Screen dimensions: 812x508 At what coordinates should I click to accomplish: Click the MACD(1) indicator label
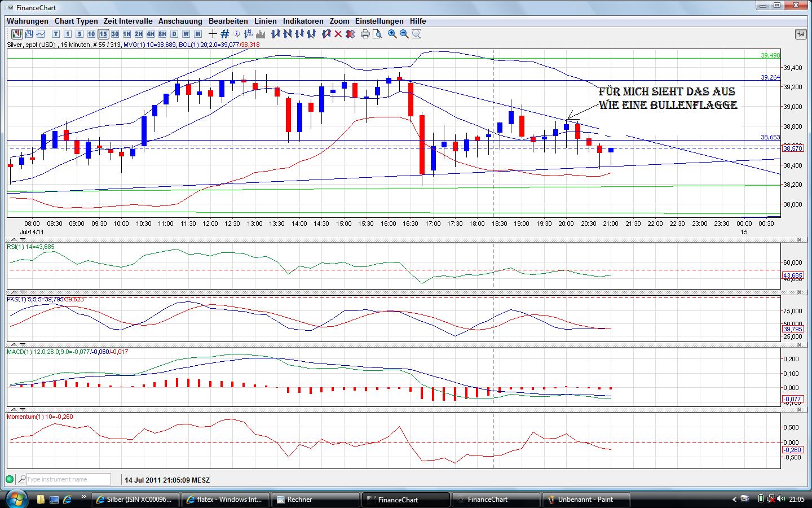68,352
